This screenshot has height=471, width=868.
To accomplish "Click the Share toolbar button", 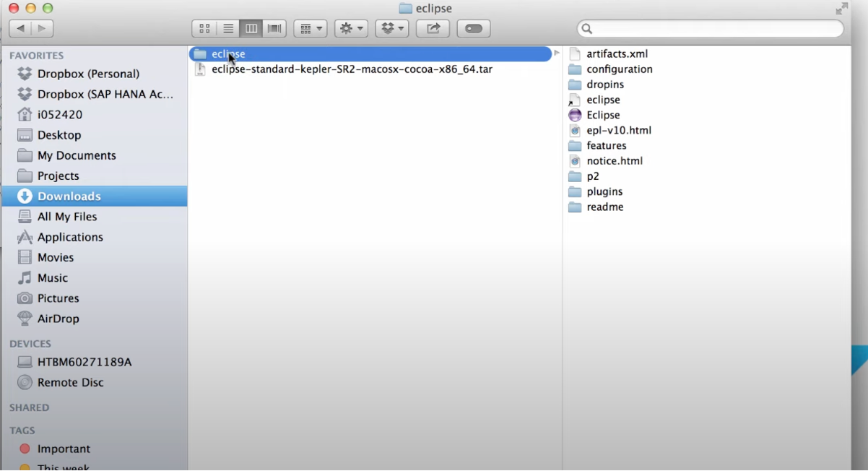I will pos(433,29).
